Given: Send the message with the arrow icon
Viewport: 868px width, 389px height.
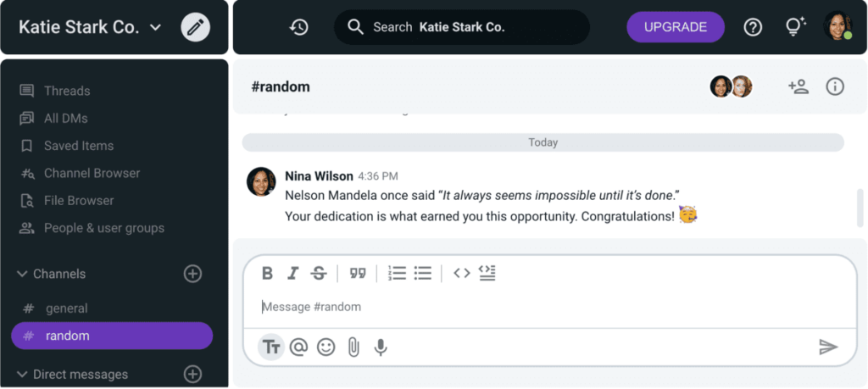Looking at the screenshot, I should tap(828, 347).
